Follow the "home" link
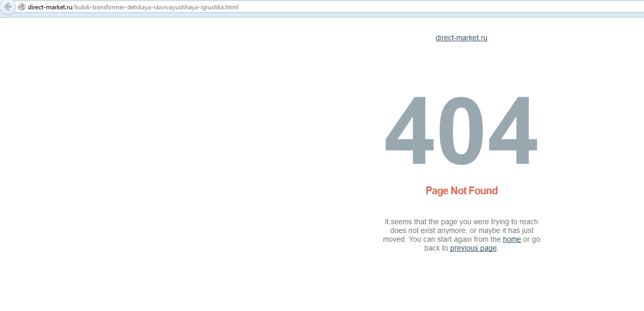 click(x=512, y=239)
